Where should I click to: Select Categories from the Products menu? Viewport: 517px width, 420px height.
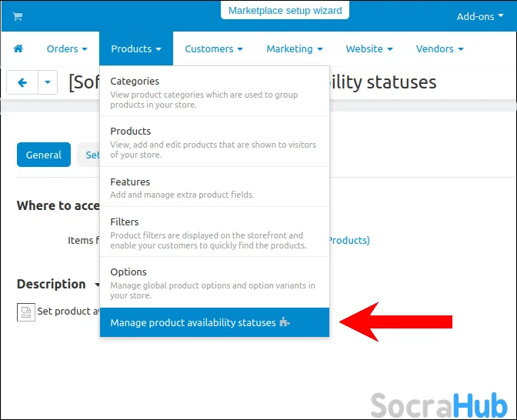pos(135,81)
